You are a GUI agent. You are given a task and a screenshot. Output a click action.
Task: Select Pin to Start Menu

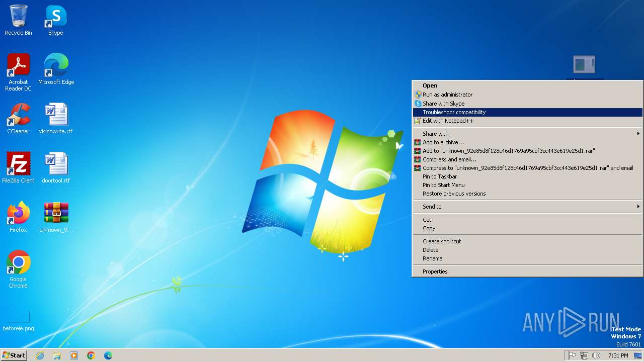pyautogui.click(x=527, y=185)
